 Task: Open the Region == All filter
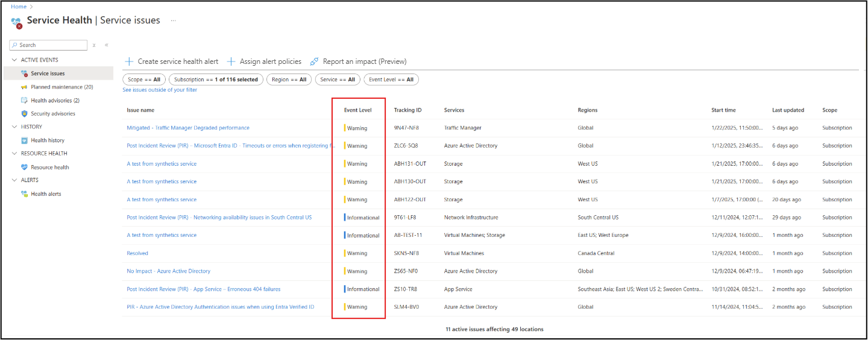tap(289, 80)
